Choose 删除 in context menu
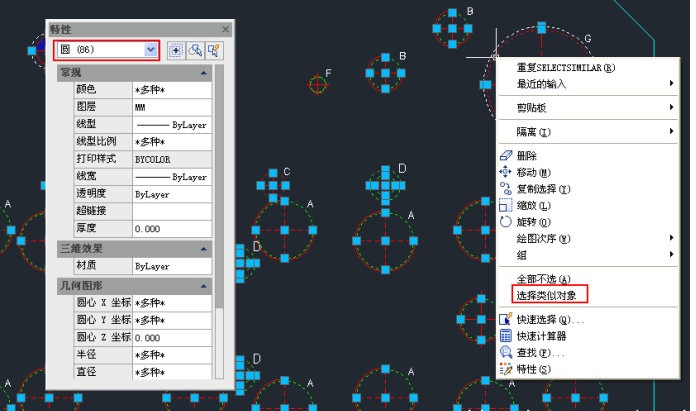This screenshot has width=696, height=411. 588,156
